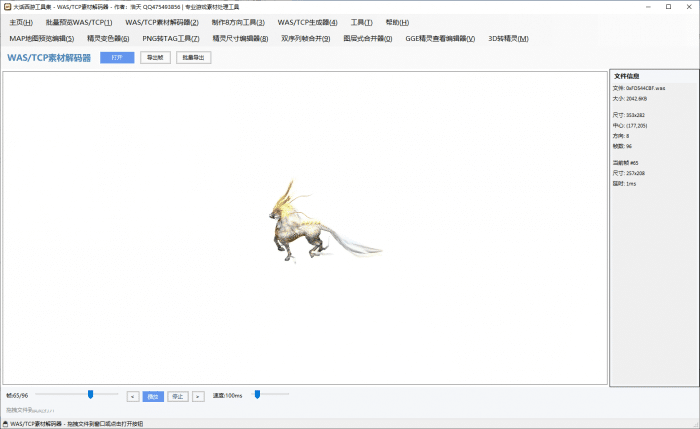Click the 导出帧 export frame button
The height and width of the screenshot is (429, 700).
[x=155, y=58]
